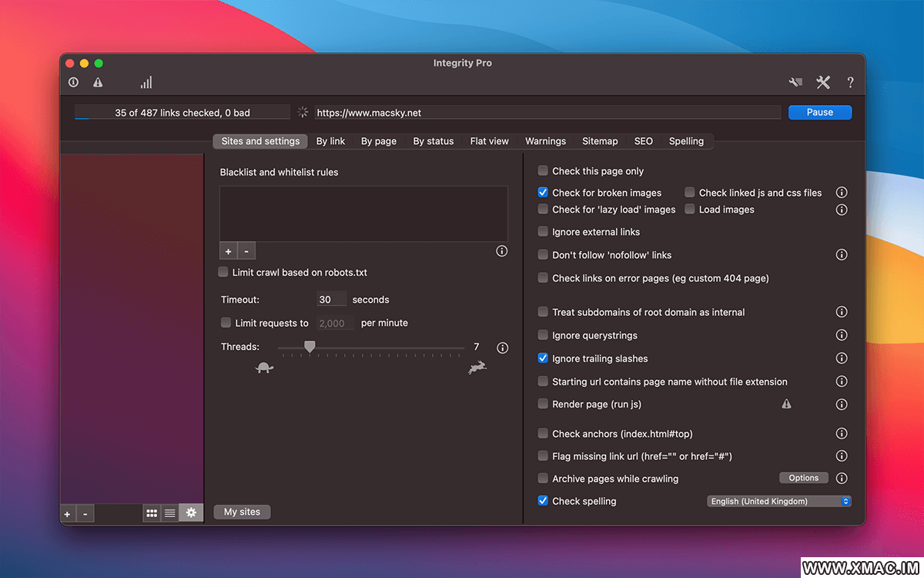Click the gear icon below the sites sidebar
Image resolution: width=924 pixels, height=578 pixels.
(x=191, y=513)
